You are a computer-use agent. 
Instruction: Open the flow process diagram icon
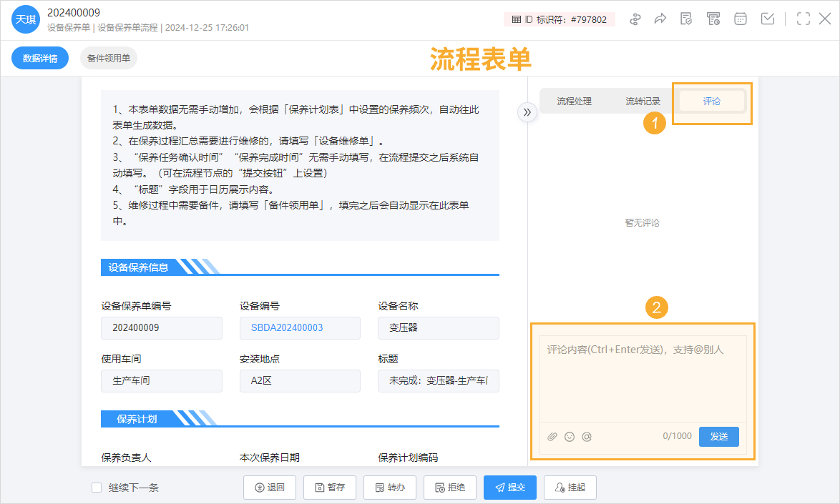coord(636,19)
